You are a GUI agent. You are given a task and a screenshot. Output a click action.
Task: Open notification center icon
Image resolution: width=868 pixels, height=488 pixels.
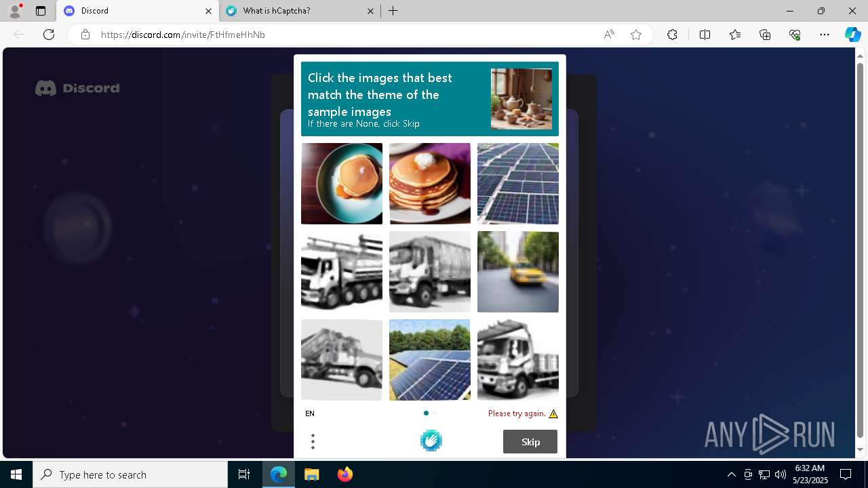[846, 474]
